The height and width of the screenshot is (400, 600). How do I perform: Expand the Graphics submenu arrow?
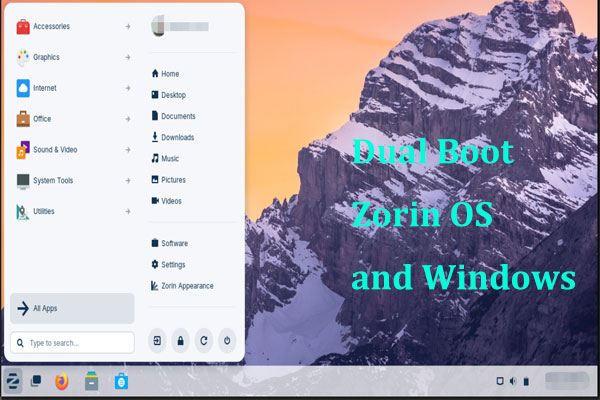[x=128, y=57]
